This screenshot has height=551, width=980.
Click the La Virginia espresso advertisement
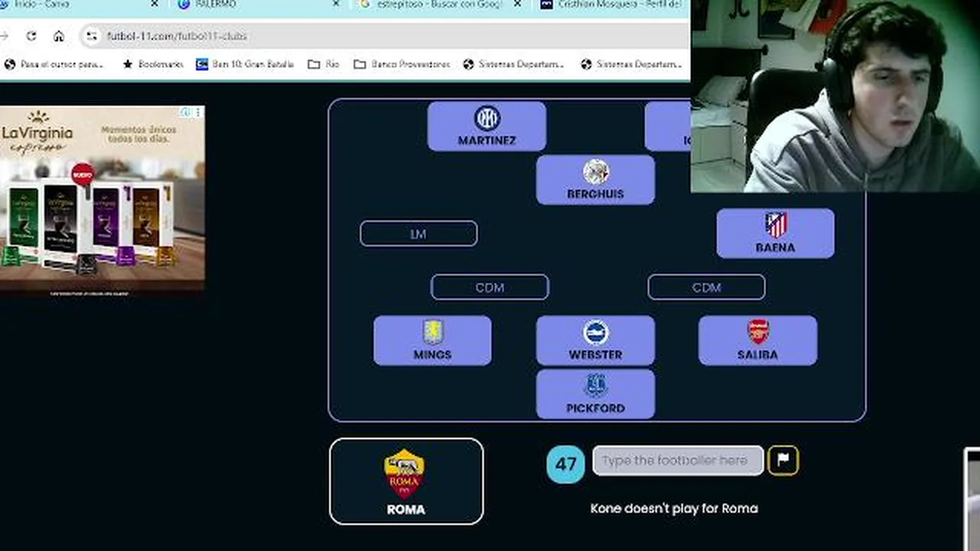tap(102, 201)
